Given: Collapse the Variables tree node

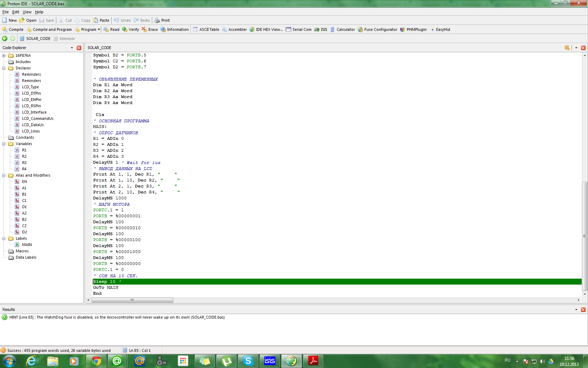Looking at the screenshot, I should coord(3,144).
